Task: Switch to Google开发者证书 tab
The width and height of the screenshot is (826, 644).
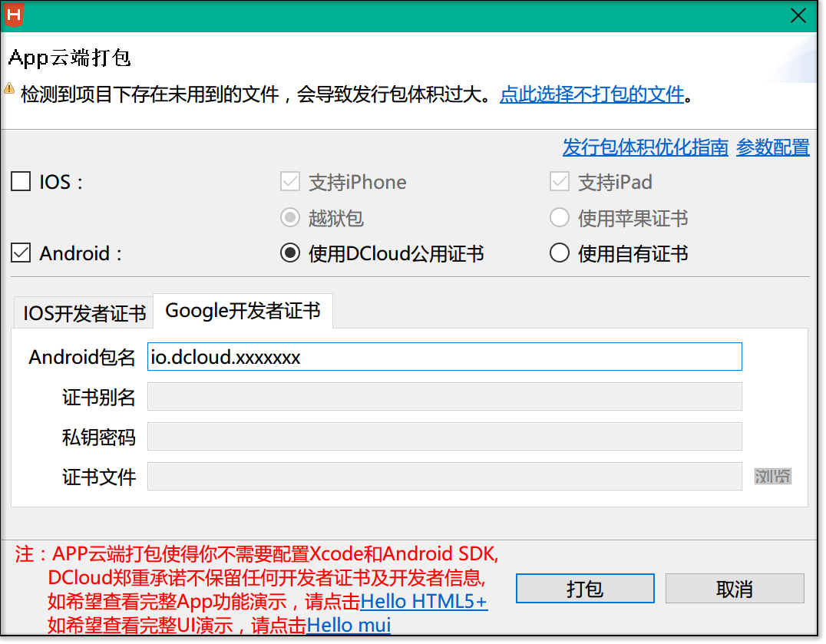Action: pos(243,311)
